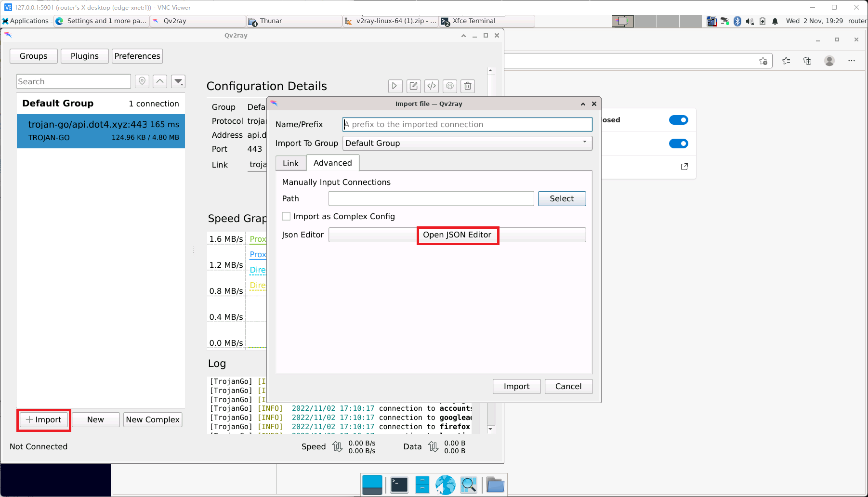
Task: Click the collapse-up arrow next to search
Action: coord(160,81)
